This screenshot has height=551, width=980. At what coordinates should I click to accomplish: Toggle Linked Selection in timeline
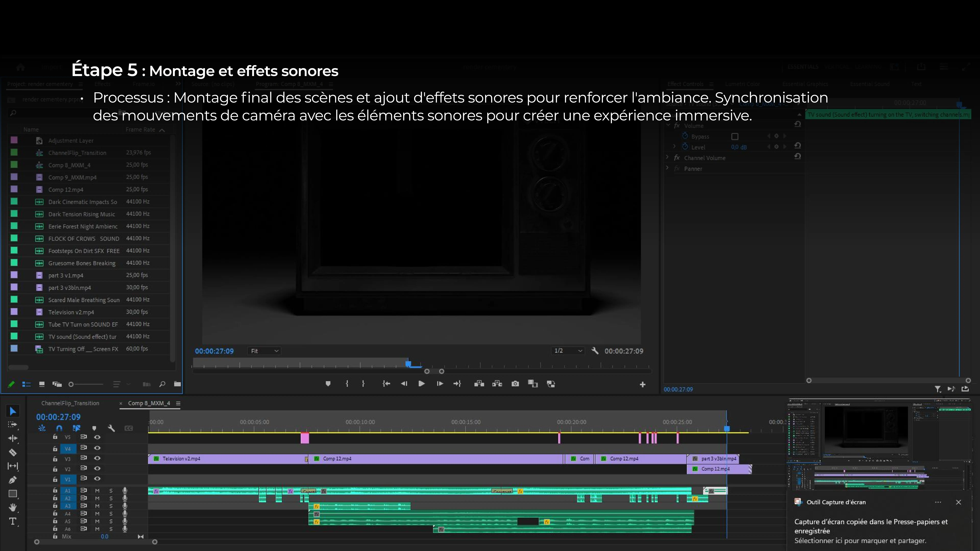[x=76, y=428]
